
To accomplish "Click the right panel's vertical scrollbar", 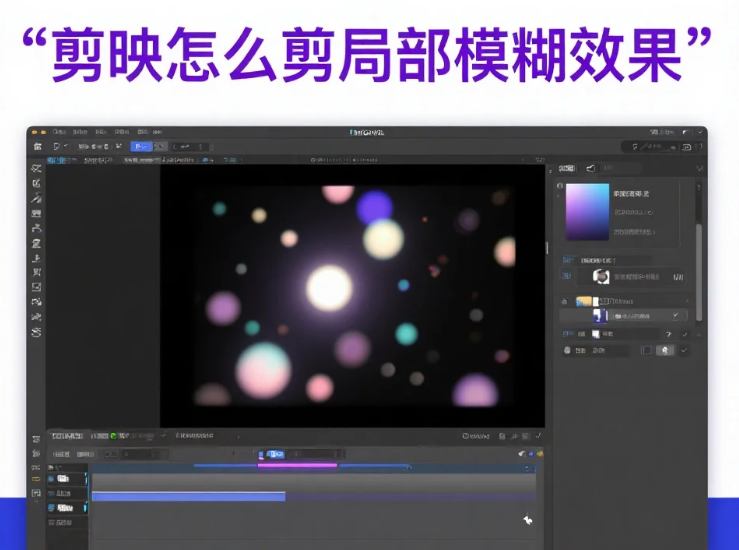I will 699,272.
